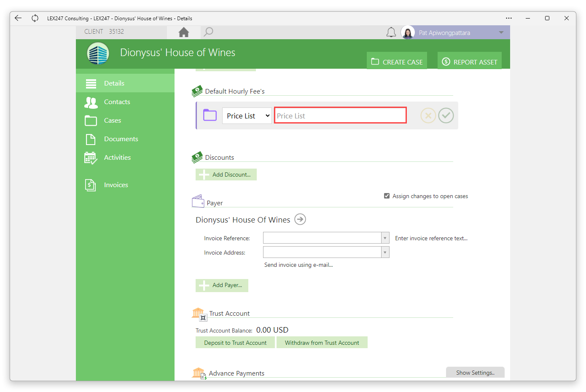Click Enter invoice reference text link

[431, 238]
